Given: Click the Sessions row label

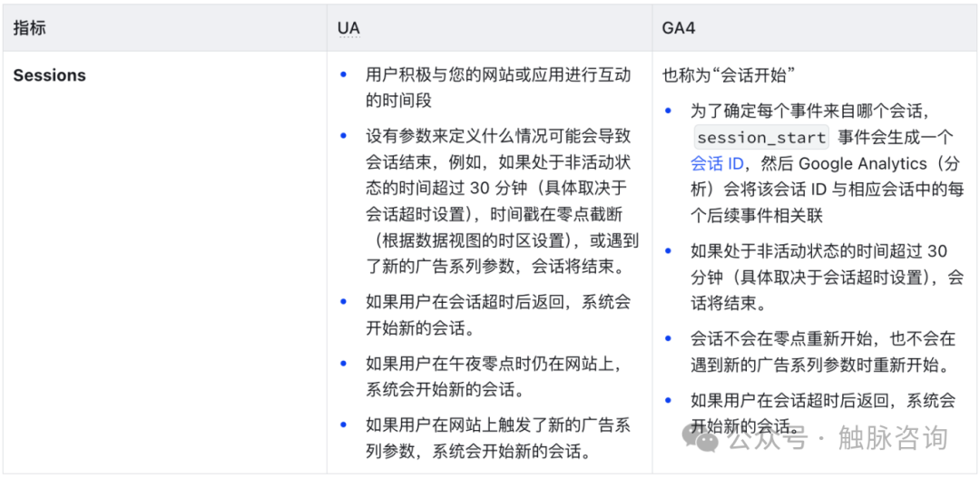Looking at the screenshot, I should pyautogui.click(x=49, y=76).
